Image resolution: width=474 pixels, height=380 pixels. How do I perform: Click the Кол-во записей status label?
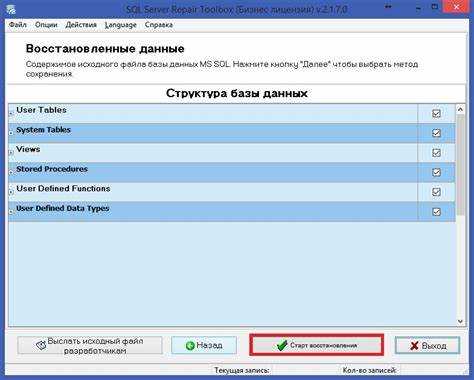(369, 370)
